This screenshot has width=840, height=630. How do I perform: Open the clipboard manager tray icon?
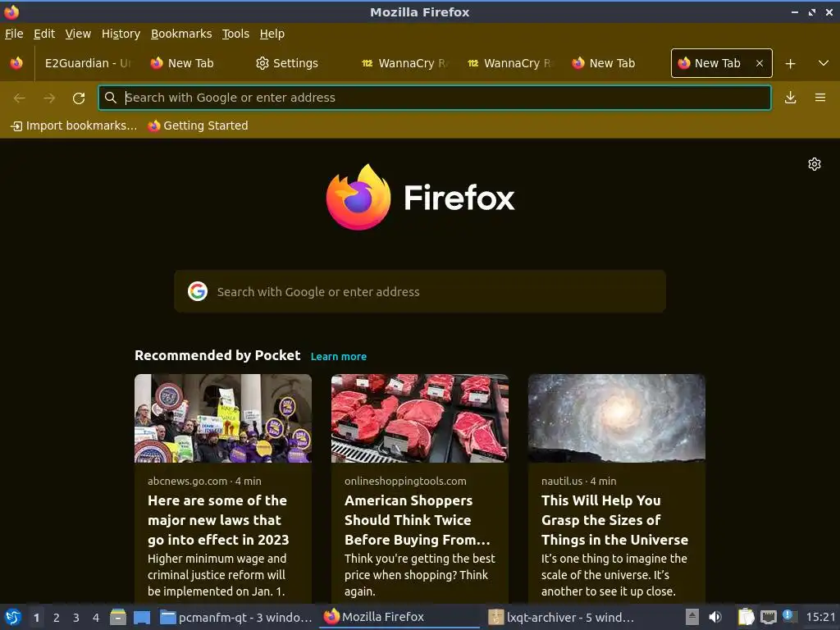(746, 617)
